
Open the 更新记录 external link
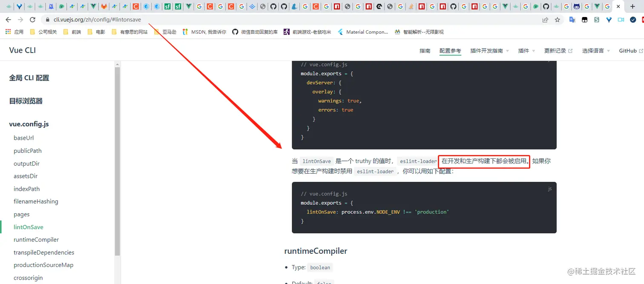(558, 51)
